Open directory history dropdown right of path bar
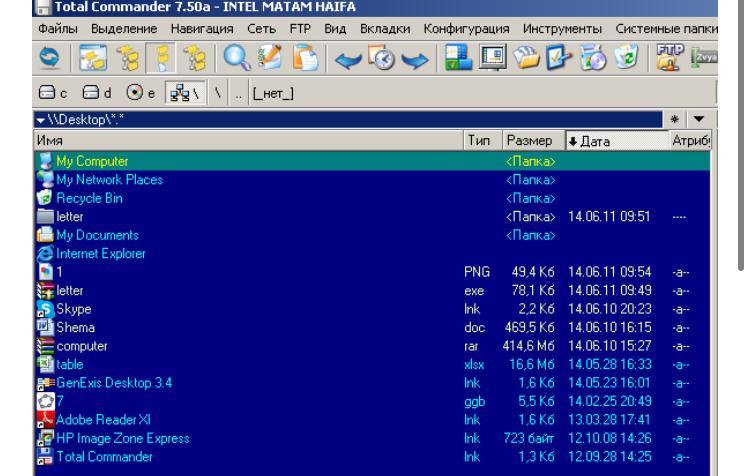 pos(699,119)
